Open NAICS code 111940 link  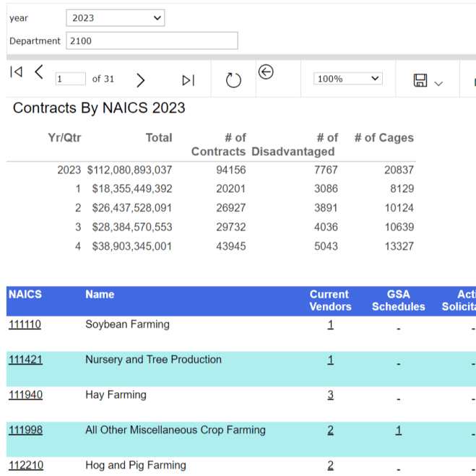25,395
